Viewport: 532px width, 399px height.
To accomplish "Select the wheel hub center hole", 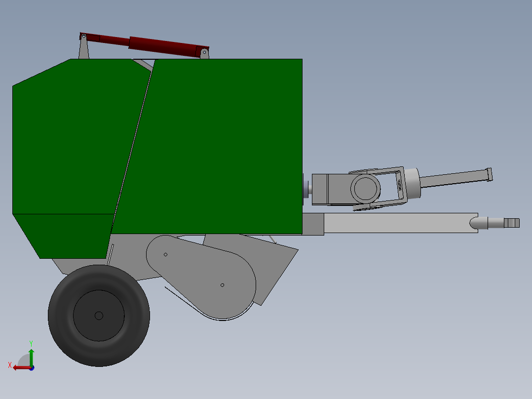I will click(99, 316).
